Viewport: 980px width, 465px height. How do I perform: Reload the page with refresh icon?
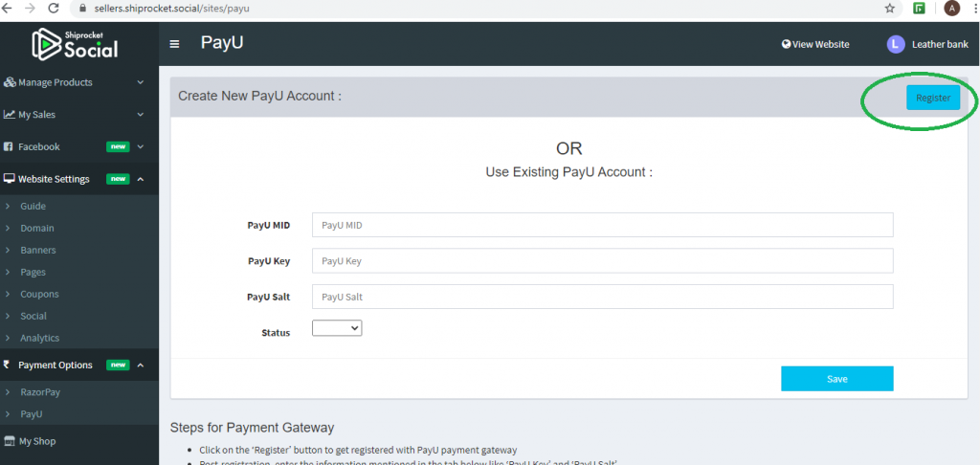click(54, 8)
